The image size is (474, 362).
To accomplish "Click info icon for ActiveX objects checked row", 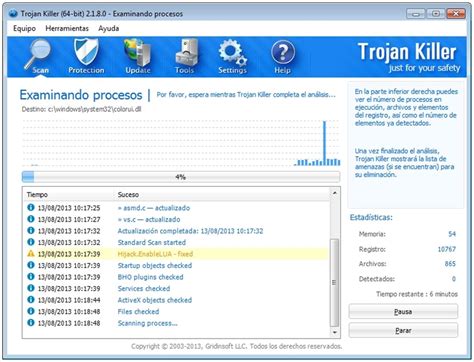I will tap(31, 300).
